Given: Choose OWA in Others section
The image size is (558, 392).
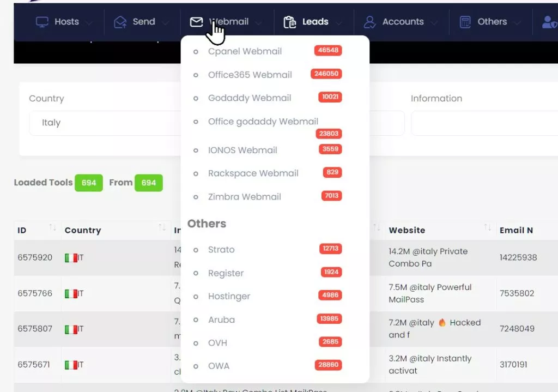Looking at the screenshot, I should click(219, 366).
